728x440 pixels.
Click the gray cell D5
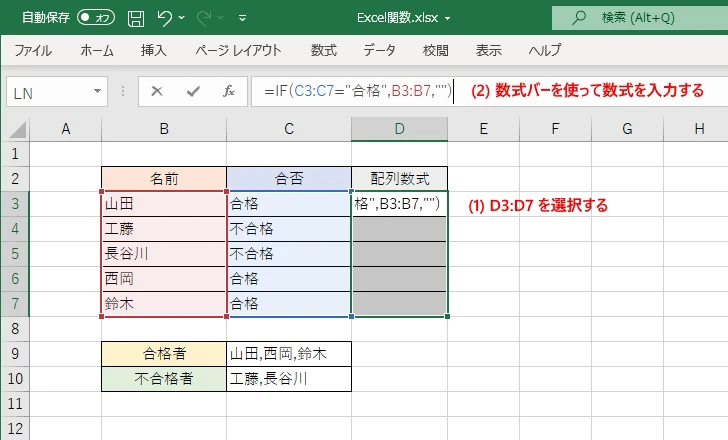(x=399, y=254)
